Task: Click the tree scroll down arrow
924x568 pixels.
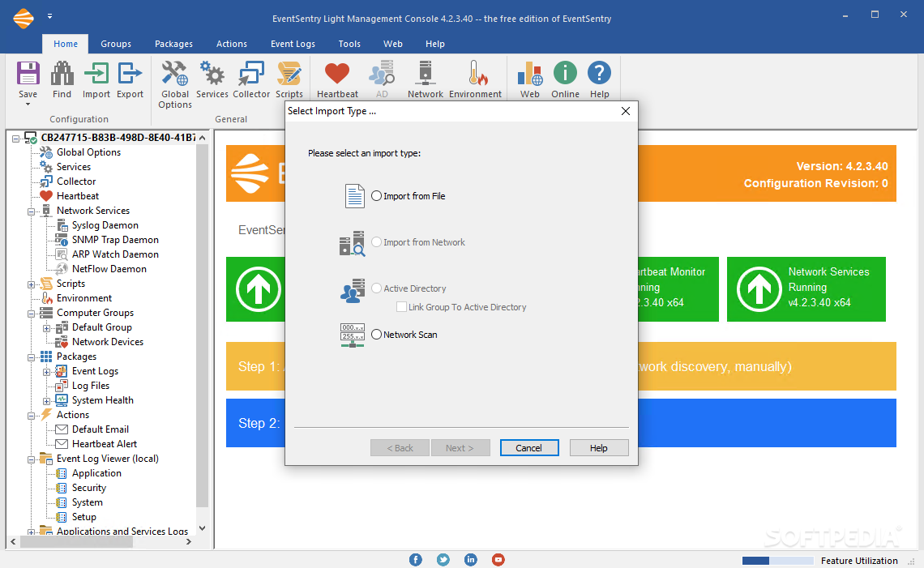Action: 202,528
